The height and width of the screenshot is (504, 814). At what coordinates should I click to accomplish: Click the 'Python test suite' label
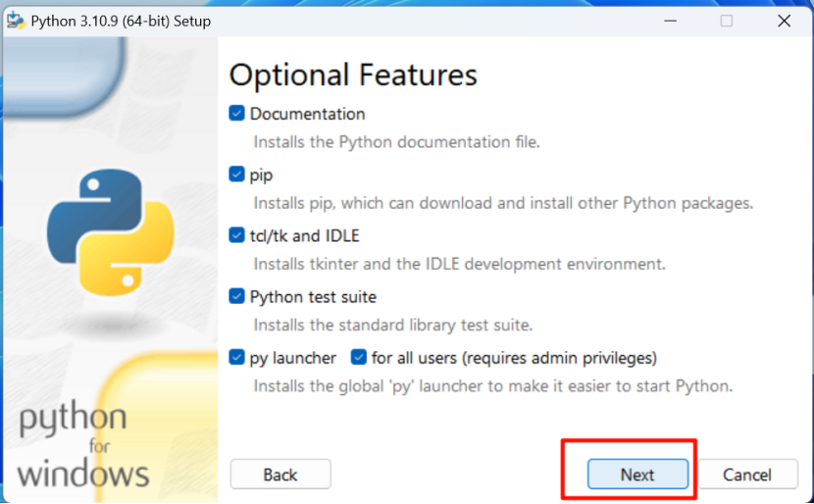(x=313, y=297)
